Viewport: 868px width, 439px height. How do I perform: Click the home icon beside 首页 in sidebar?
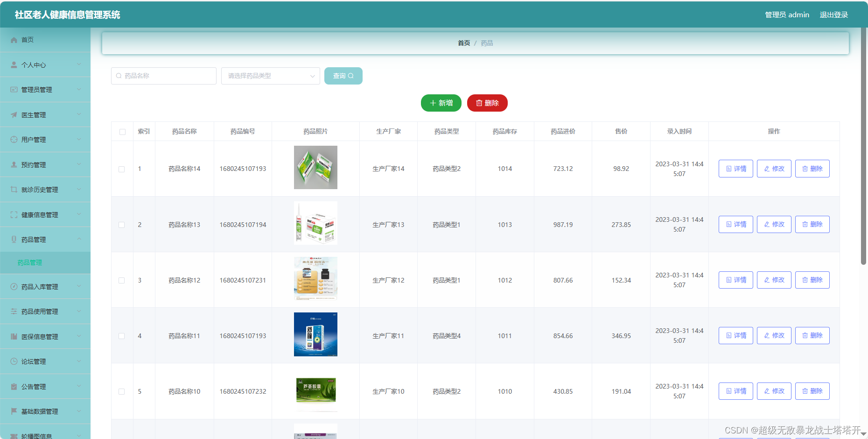pyautogui.click(x=14, y=40)
